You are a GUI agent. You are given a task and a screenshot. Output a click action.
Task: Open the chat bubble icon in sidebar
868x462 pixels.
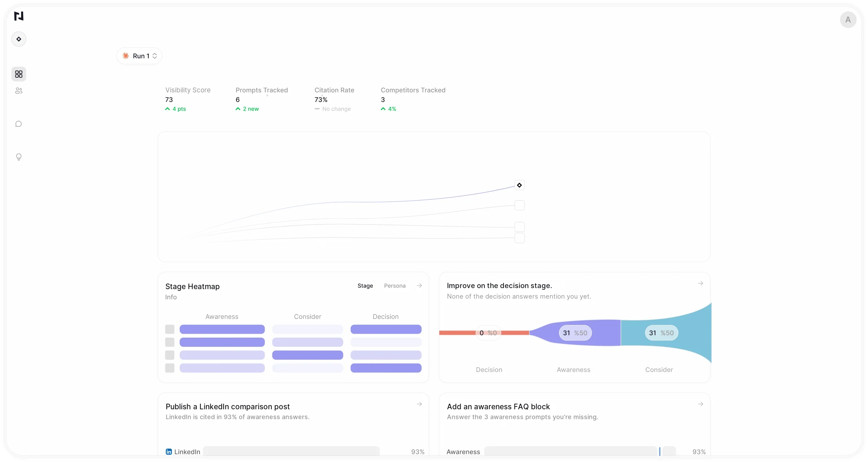coord(19,124)
